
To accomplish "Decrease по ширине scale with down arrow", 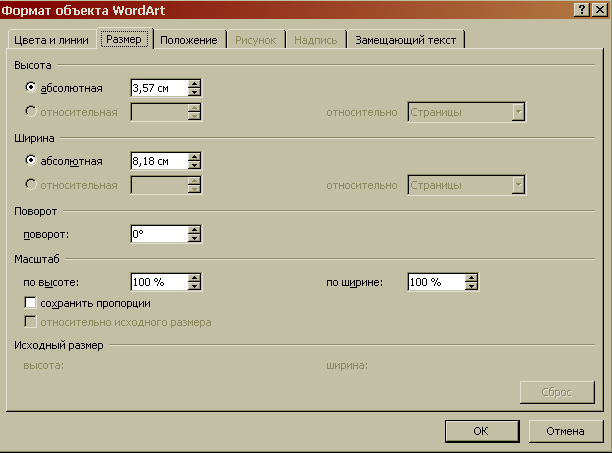I will pyautogui.click(x=471, y=286).
